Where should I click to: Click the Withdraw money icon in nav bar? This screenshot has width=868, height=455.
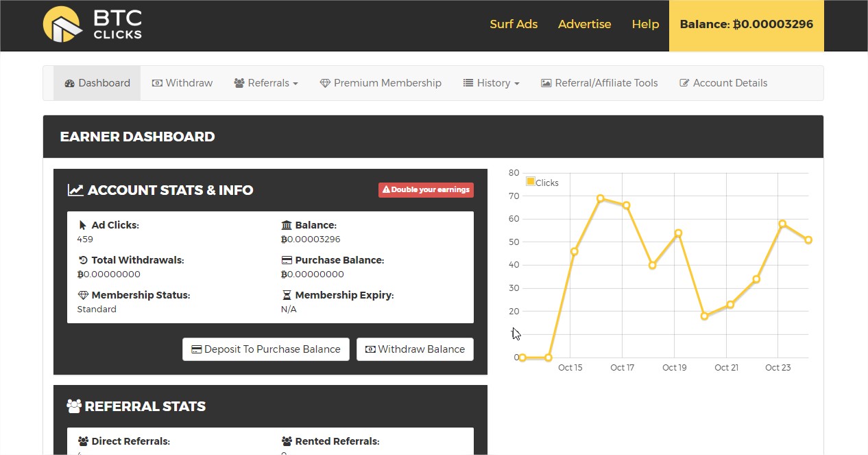pos(157,83)
